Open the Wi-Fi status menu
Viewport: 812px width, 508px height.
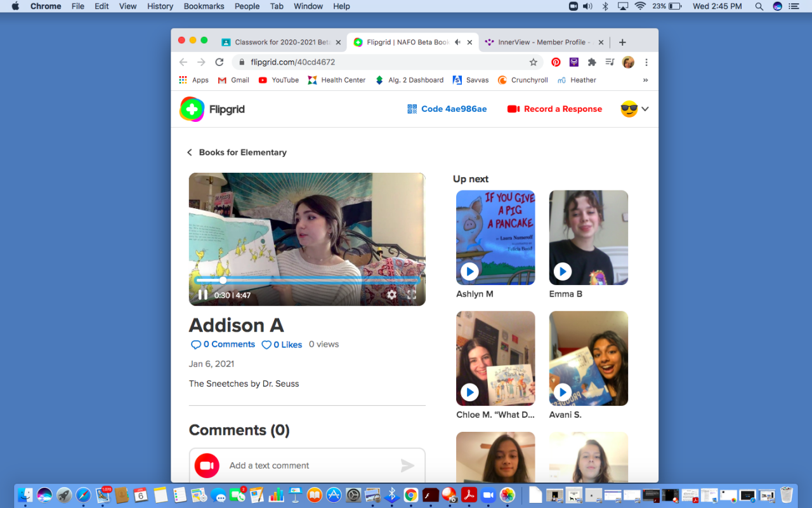[x=640, y=6]
